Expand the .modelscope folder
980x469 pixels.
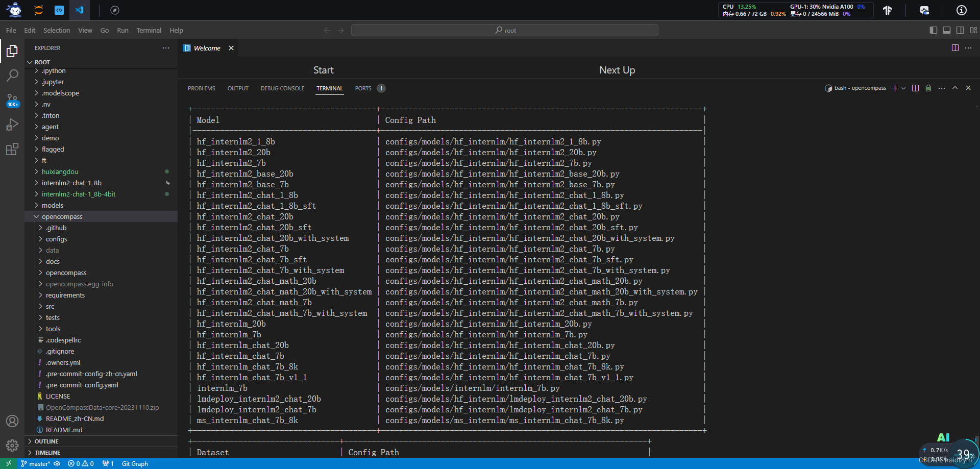[x=102, y=93]
